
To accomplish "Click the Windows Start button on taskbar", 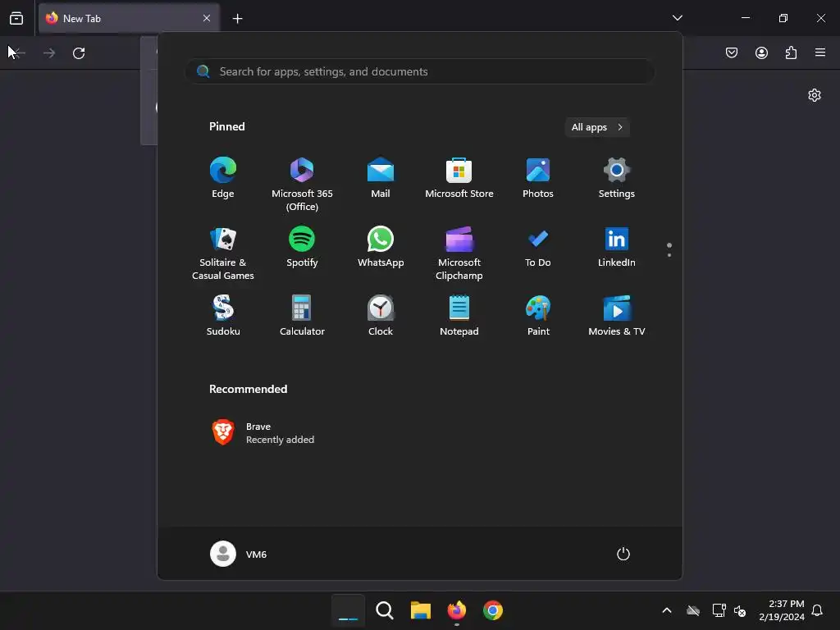I will [348, 610].
